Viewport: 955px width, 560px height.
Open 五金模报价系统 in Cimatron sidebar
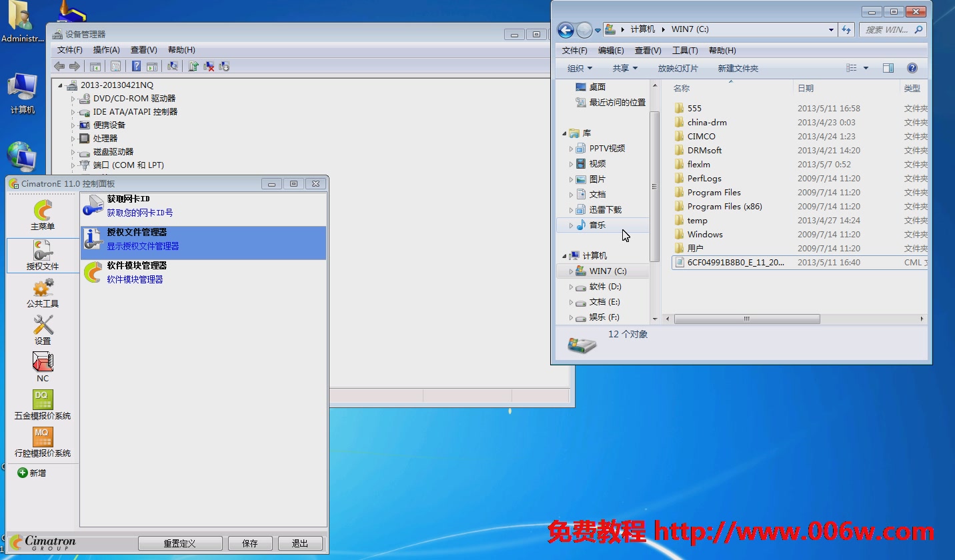click(x=43, y=405)
